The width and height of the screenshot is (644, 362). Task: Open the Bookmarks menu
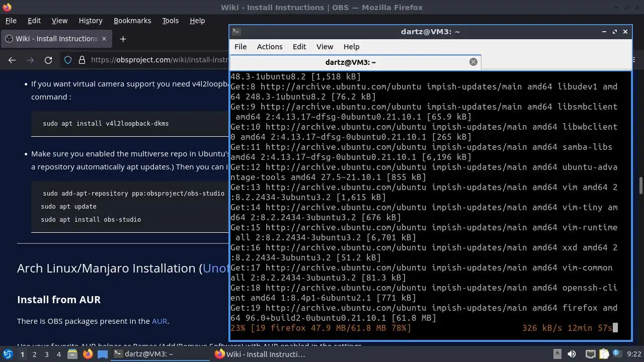[x=132, y=21]
